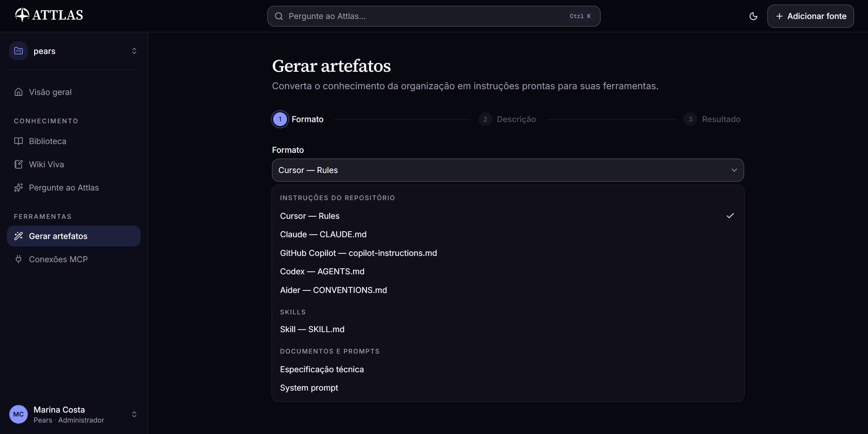Click the pears workspace name

tap(45, 51)
